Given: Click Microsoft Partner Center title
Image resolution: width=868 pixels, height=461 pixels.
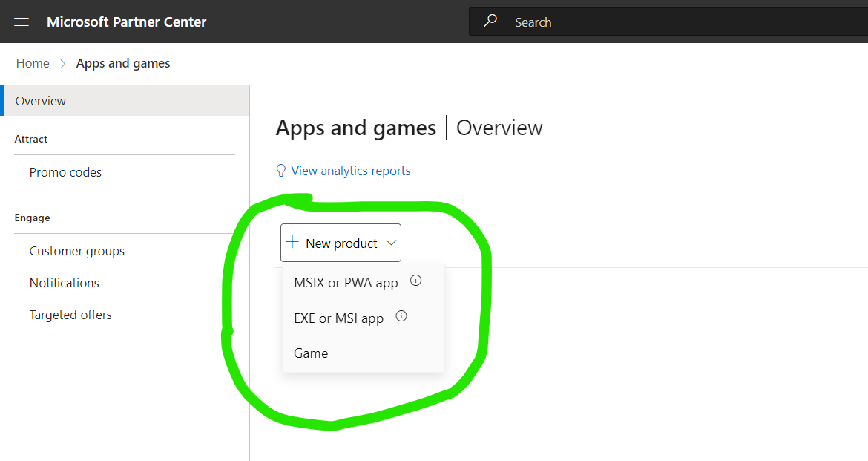Looking at the screenshot, I should (126, 22).
